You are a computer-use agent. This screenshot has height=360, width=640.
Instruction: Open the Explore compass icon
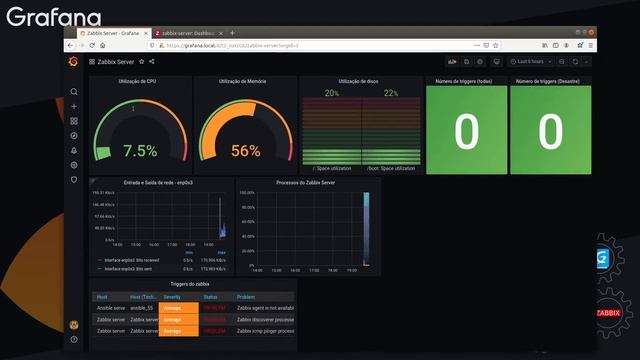click(74, 136)
